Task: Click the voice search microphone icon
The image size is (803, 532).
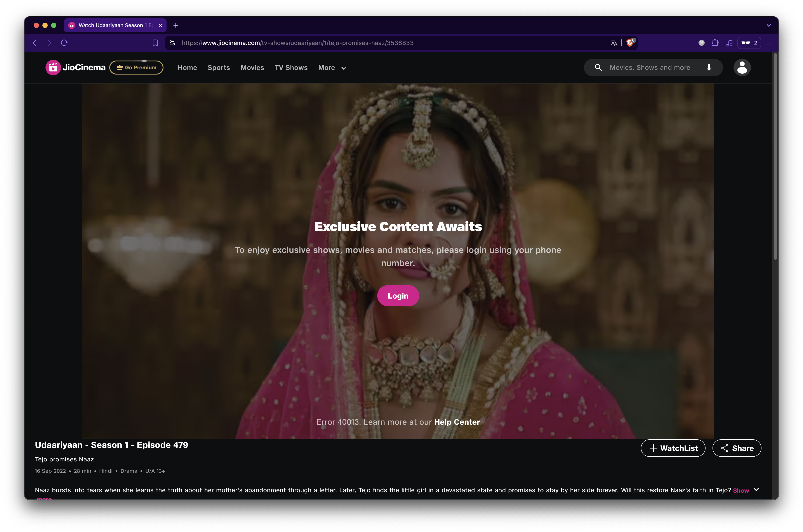Action: click(709, 68)
